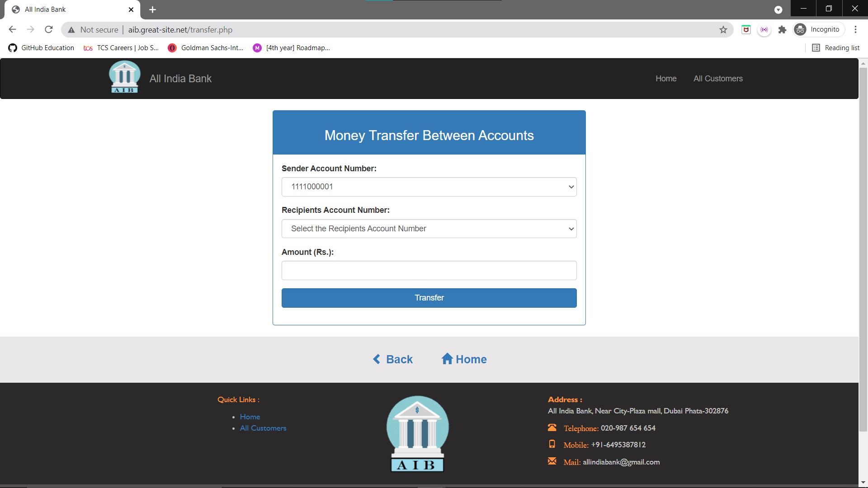
Task: Open Home in the top navbar
Action: [666, 79]
